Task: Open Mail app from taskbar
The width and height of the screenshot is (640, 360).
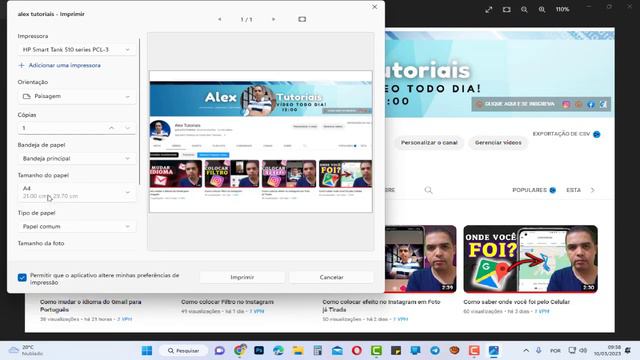Action: (337, 351)
